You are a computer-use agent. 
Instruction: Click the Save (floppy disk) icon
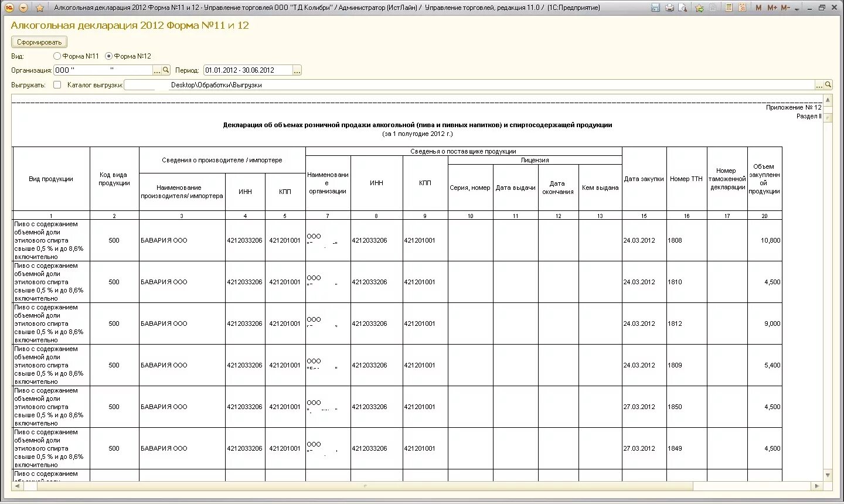pyautogui.click(x=655, y=8)
